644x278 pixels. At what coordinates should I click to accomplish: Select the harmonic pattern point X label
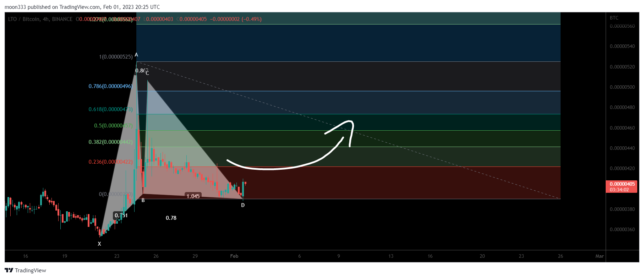99,244
